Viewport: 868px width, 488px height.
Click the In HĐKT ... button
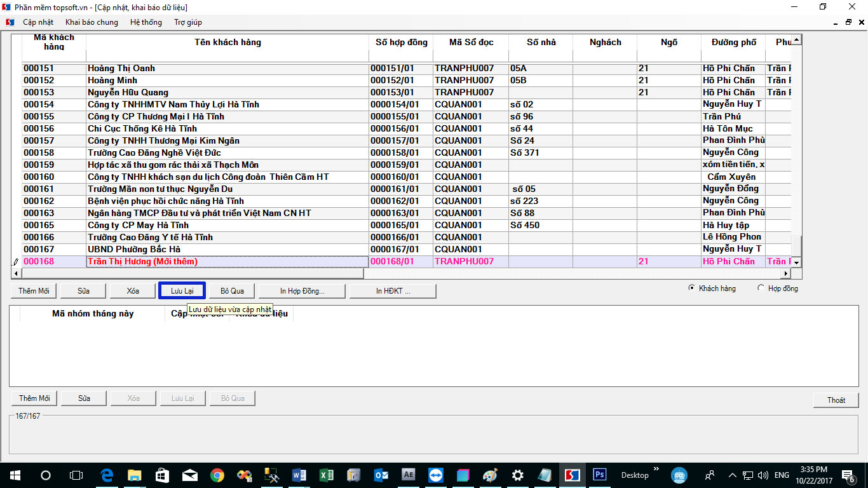(x=393, y=291)
